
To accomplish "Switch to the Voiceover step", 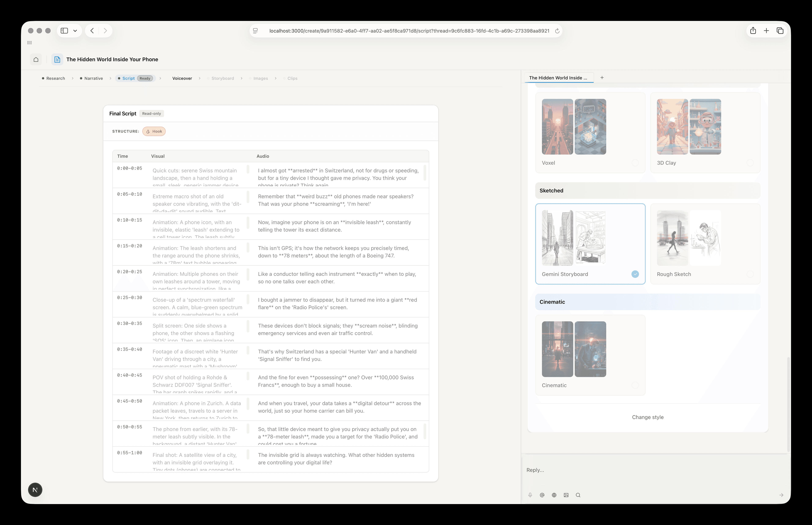I will (x=182, y=78).
